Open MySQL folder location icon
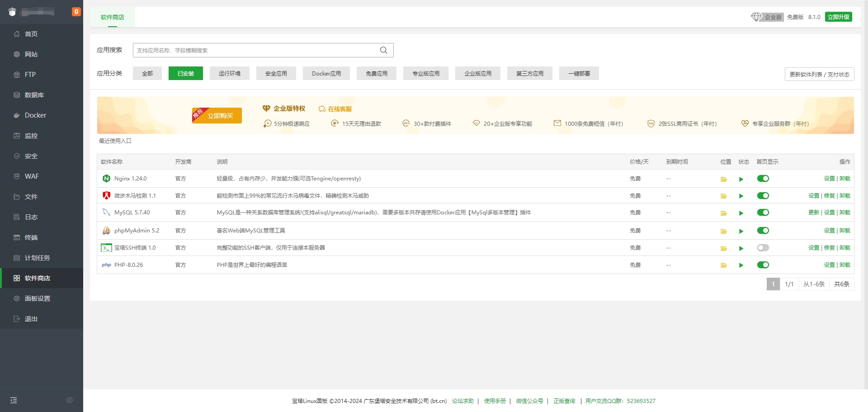The image size is (868, 412). 723,213
